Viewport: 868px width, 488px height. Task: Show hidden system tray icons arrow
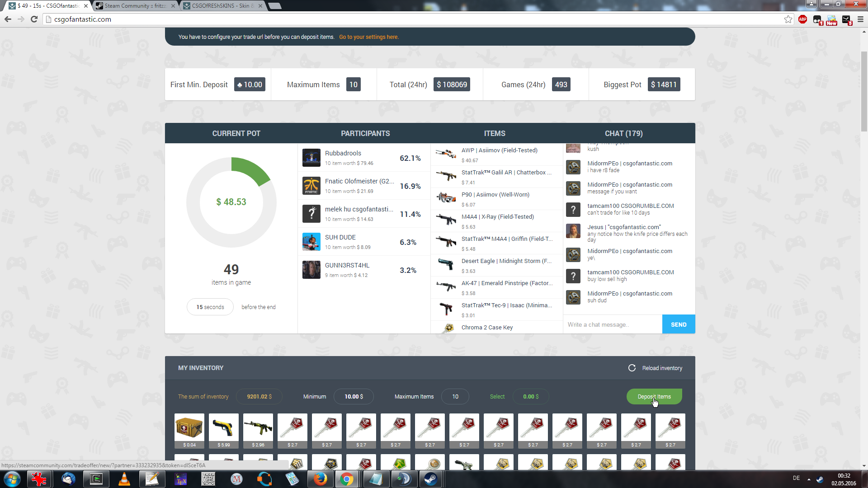click(x=809, y=479)
